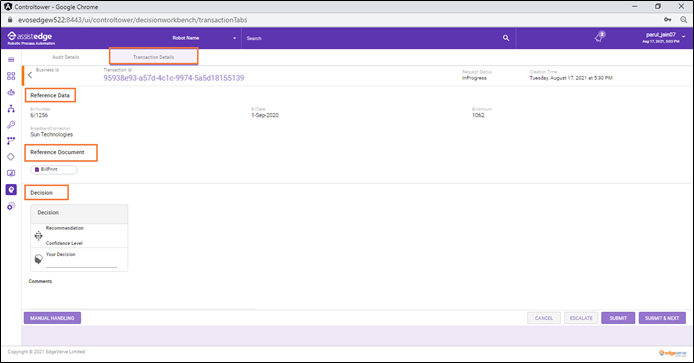Go back using the left chevron arrow
Viewport: 694px width, 363px height.
[x=30, y=75]
